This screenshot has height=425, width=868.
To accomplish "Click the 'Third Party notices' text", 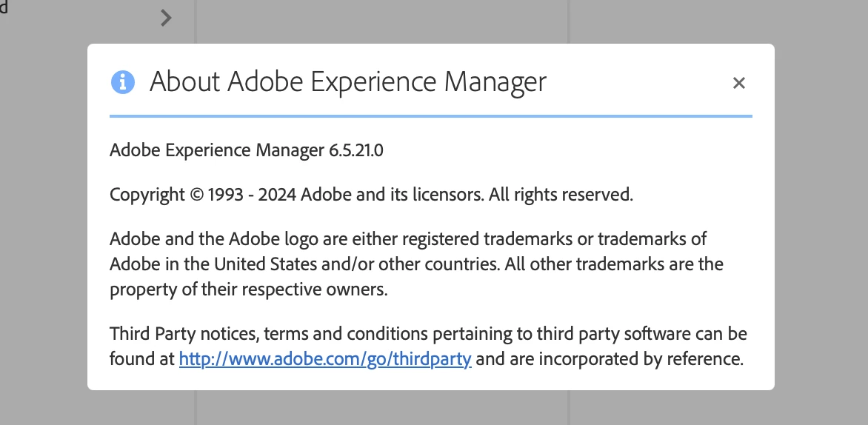I will coord(182,334).
